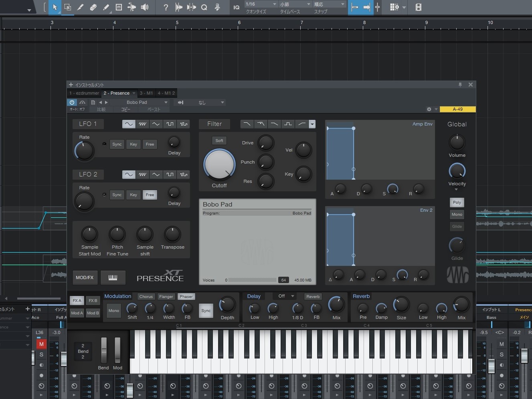Toggle the filter Soft button
532x399 pixels.
point(219,141)
